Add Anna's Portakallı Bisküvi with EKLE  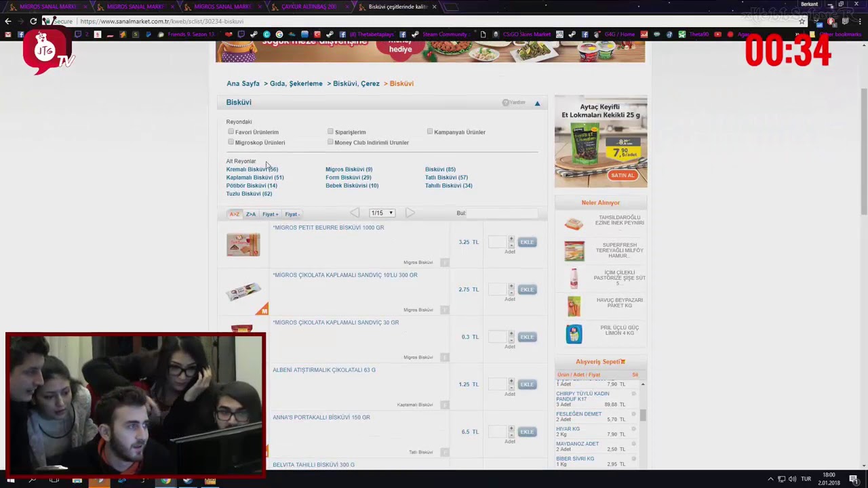click(x=527, y=432)
